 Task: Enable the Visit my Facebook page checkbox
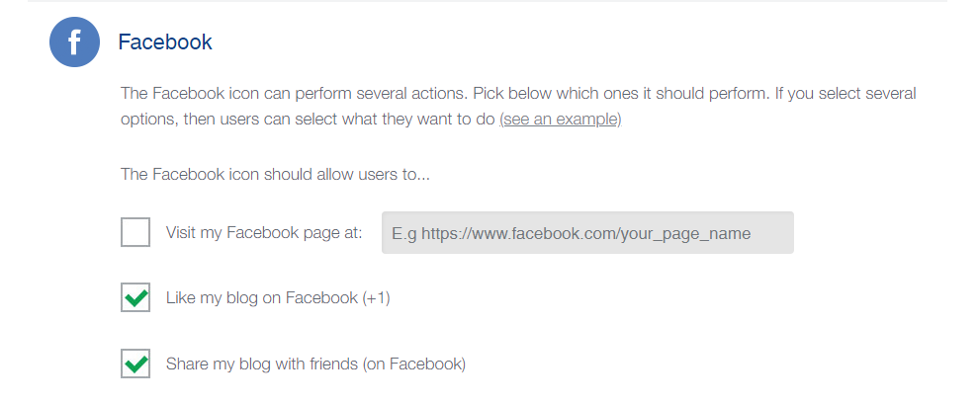135,233
